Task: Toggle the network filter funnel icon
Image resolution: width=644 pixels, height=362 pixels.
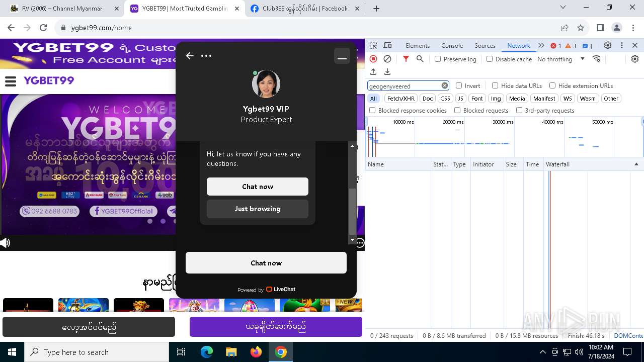Action: (406, 59)
